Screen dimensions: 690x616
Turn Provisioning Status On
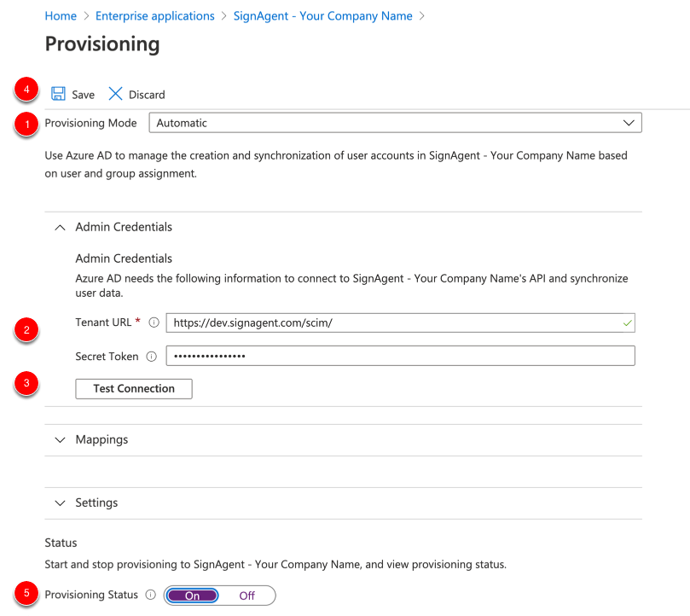coord(192,596)
